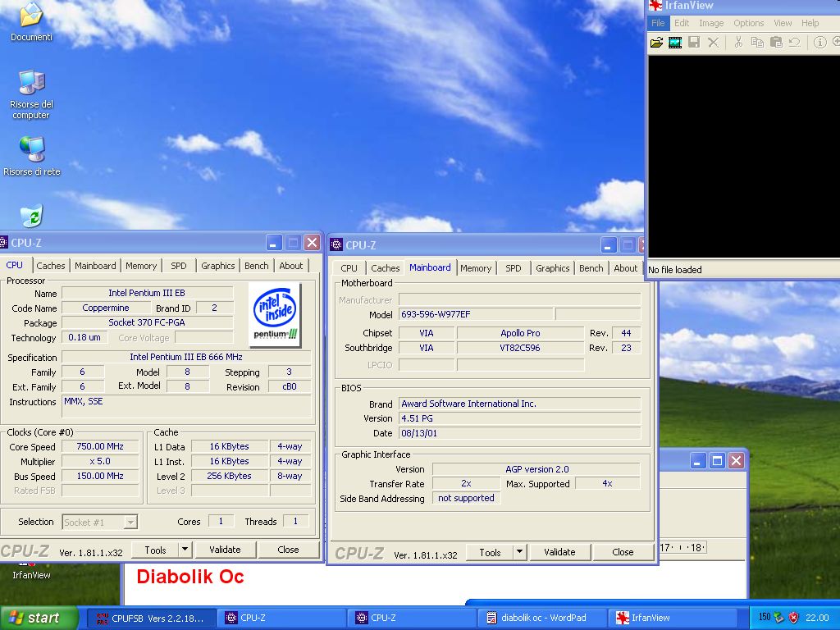
Task: Click the Intel Inside Pentium III logo
Action: (275, 315)
